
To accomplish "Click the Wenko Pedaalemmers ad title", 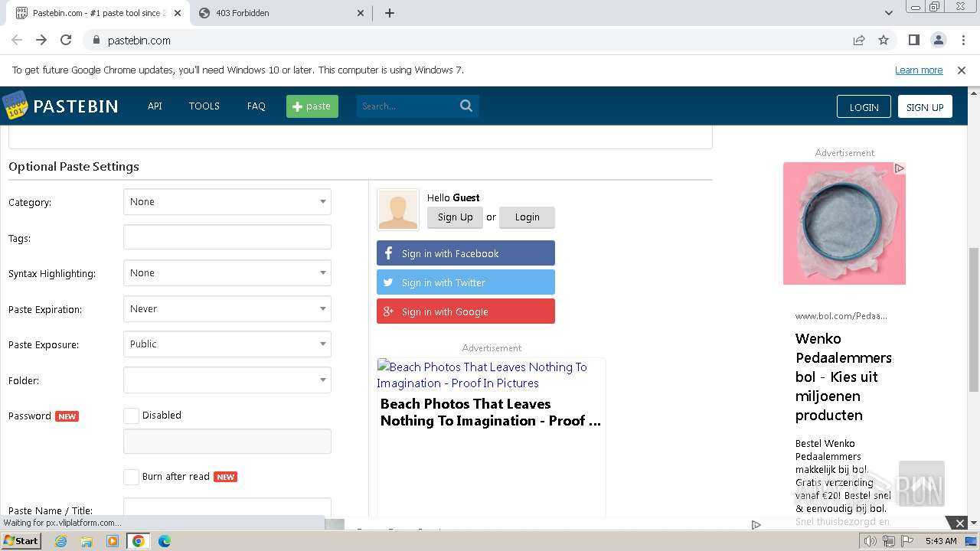I will coord(844,377).
